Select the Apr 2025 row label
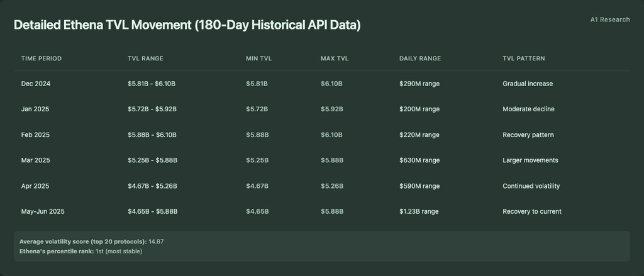 (x=35, y=186)
